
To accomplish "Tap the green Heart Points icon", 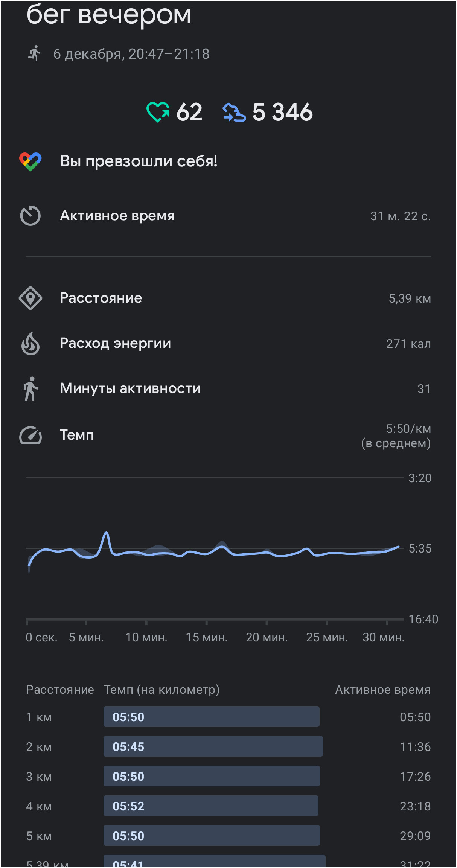I will point(158,112).
